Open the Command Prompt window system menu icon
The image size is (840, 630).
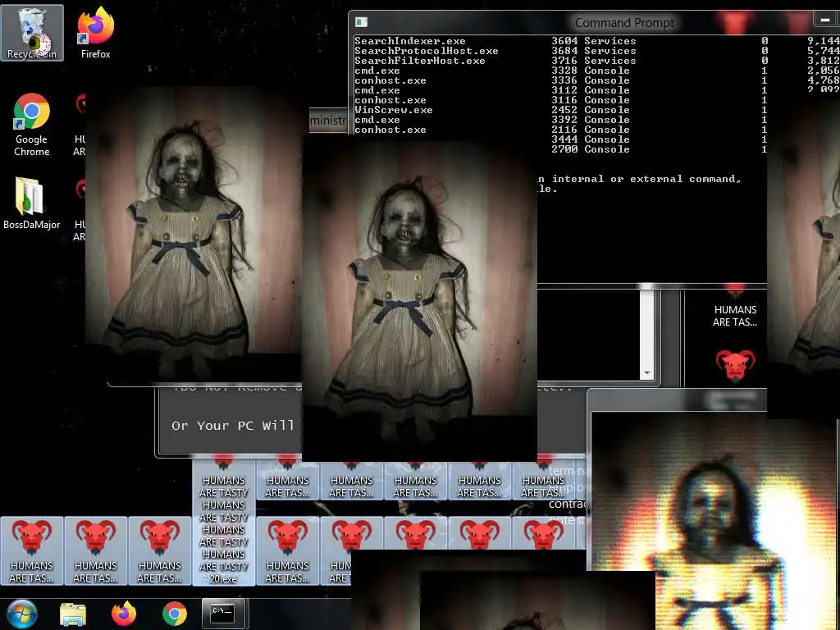362,22
